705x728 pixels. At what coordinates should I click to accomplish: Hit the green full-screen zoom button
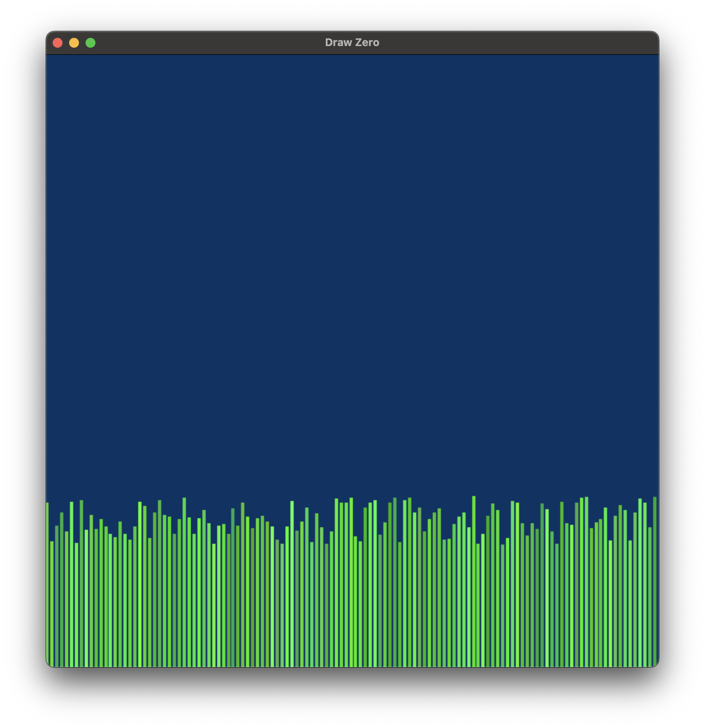[x=90, y=43]
